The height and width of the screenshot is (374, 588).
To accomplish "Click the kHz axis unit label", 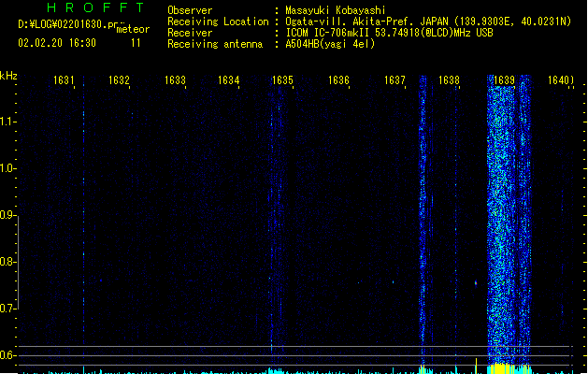I will (x=8, y=76).
